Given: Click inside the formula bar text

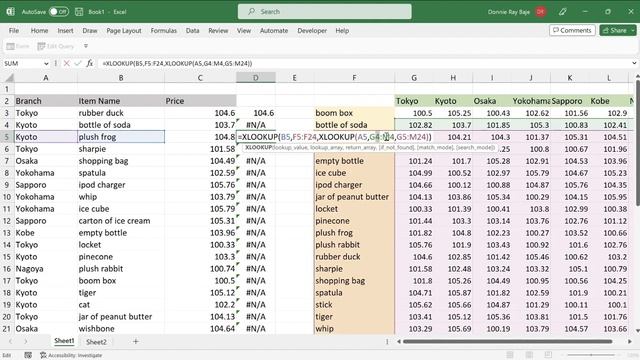Looking at the screenshot, I should 177,63.
